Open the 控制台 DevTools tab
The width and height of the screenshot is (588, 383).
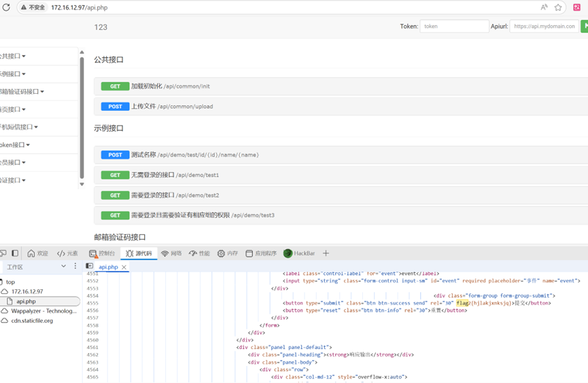click(x=101, y=253)
